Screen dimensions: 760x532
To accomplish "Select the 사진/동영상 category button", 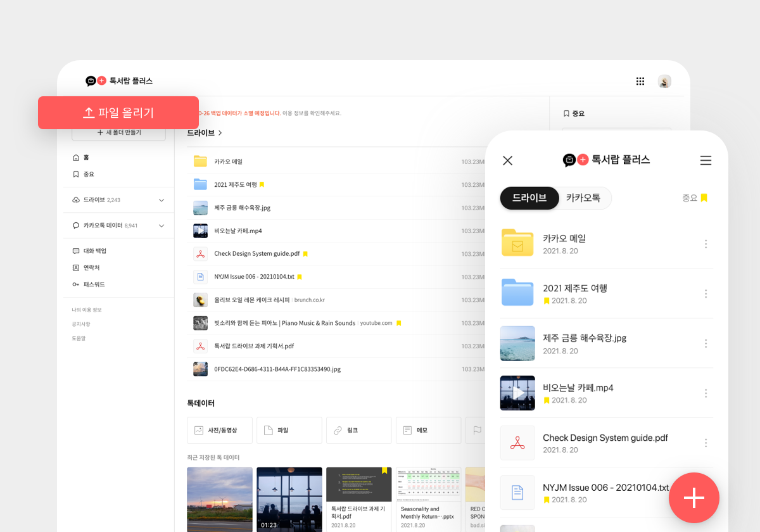I will [x=220, y=430].
